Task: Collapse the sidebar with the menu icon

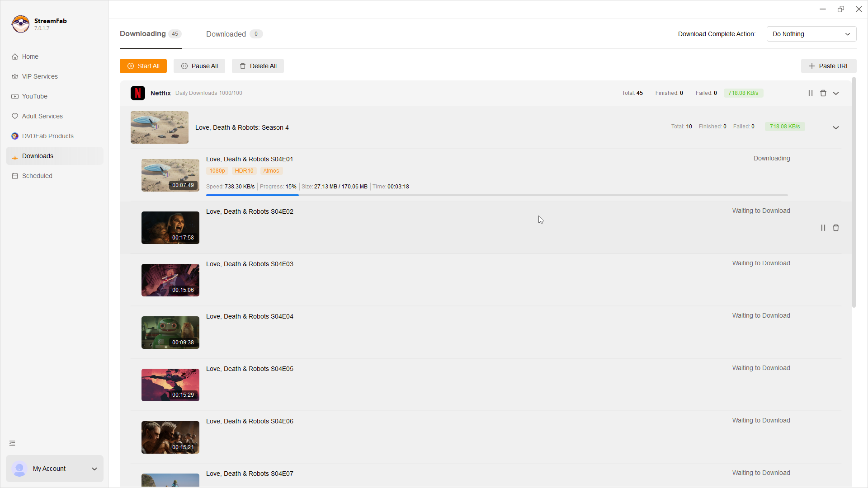Action: pyautogui.click(x=12, y=443)
